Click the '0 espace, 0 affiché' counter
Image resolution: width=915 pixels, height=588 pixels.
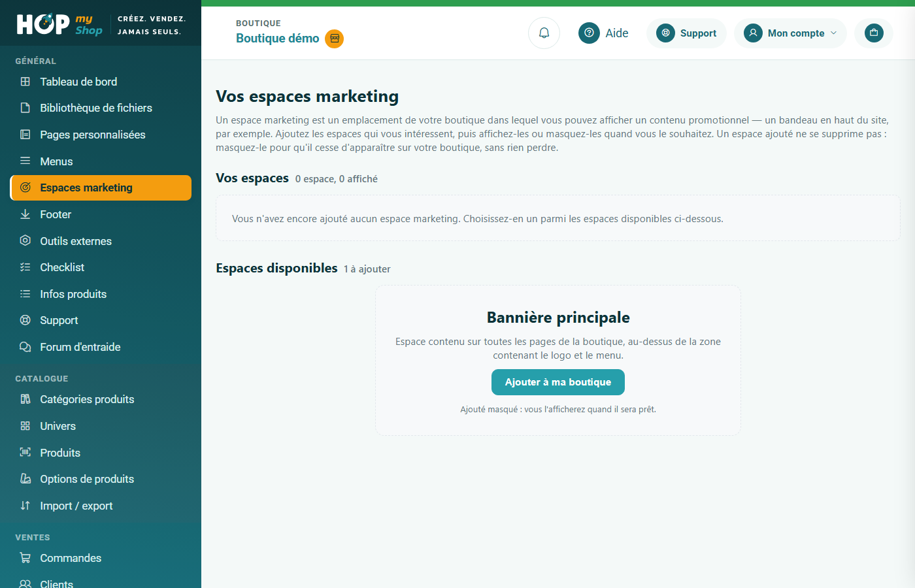[x=337, y=179]
